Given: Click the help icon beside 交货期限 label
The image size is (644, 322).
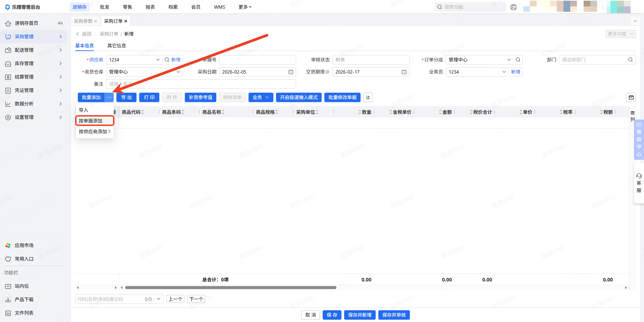Looking at the screenshot, I should tap(327, 72).
